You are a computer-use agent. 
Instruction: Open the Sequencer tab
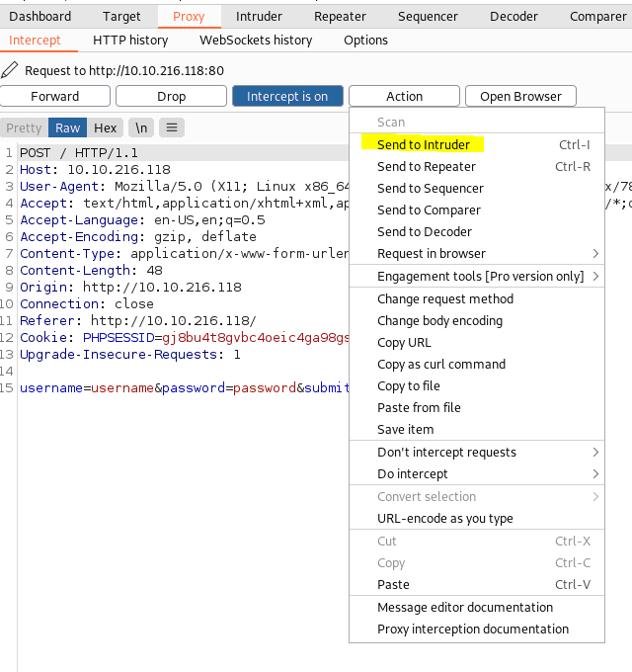(x=428, y=16)
